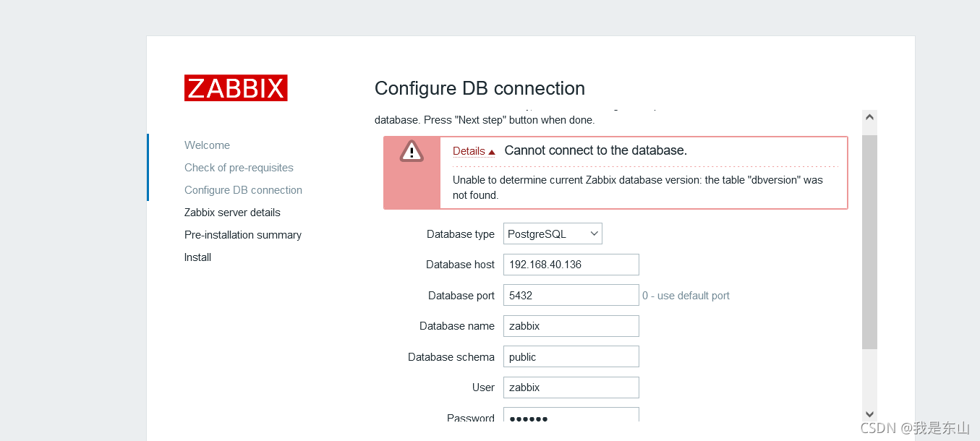Click the User input field
This screenshot has width=980, height=441.
[571, 388]
